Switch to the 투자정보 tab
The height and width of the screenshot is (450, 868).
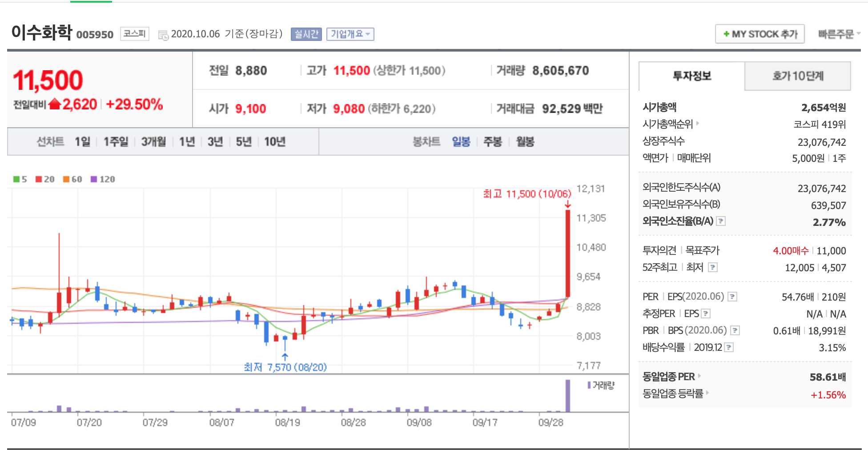[692, 76]
